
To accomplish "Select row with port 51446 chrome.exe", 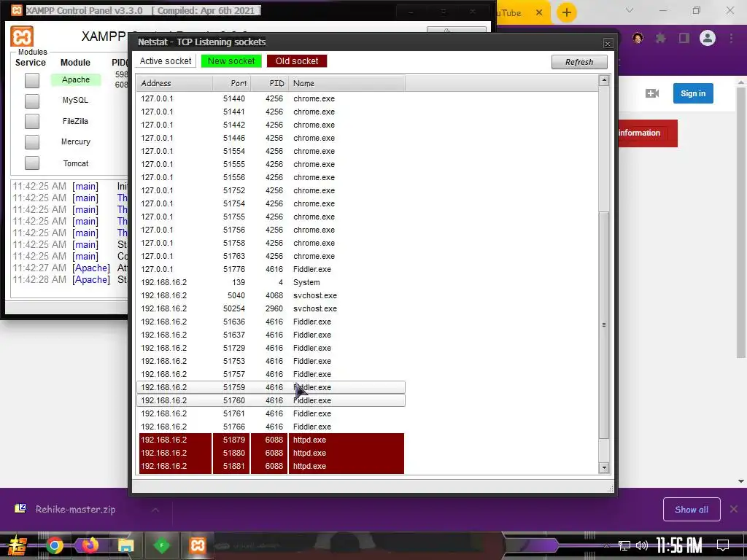I will (x=271, y=138).
